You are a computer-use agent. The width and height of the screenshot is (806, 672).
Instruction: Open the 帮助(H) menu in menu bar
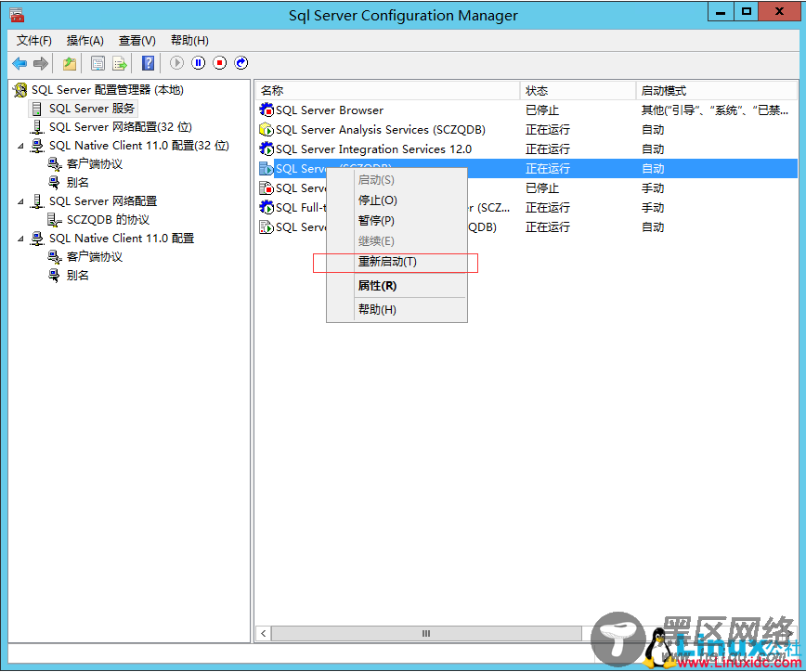(189, 41)
